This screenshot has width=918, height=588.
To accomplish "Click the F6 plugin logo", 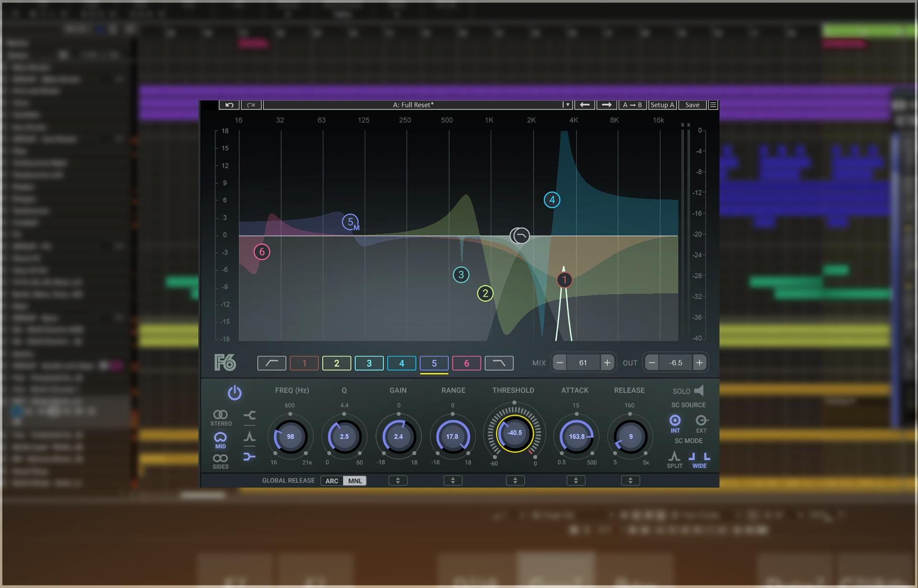I will click(225, 363).
